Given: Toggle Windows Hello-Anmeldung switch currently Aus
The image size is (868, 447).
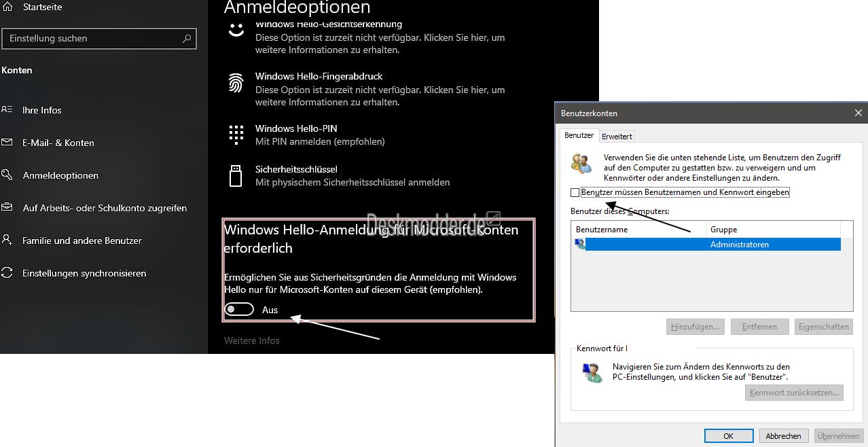Looking at the screenshot, I should click(239, 310).
